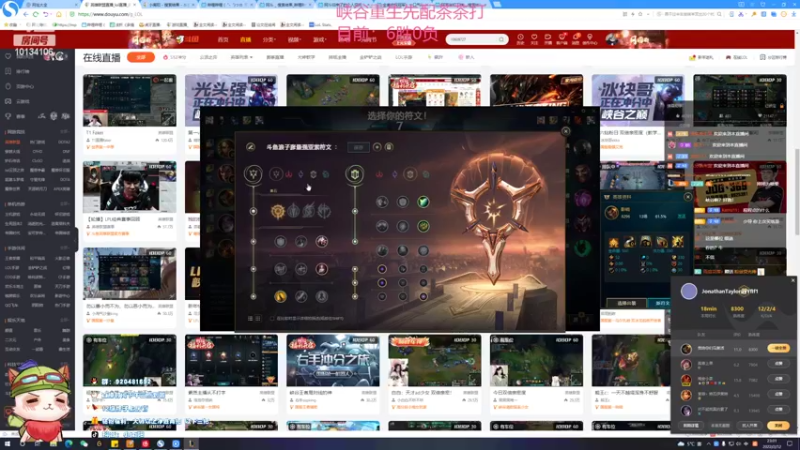Image resolution: width=800 pixels, height=450 pixels.
Task: Select the orange 全部 filter tab
Action: tap(141, 57)
